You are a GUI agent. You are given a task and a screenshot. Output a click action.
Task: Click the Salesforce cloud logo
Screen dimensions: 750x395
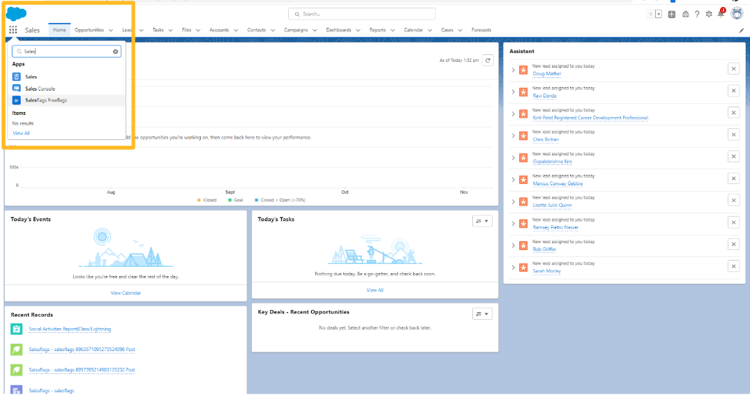[16, 14]
